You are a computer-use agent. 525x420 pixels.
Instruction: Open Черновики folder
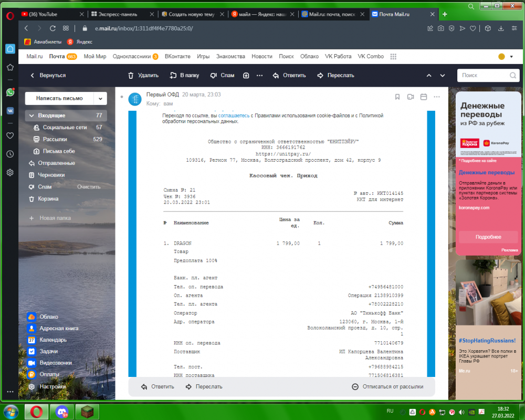tap(66, 175)
